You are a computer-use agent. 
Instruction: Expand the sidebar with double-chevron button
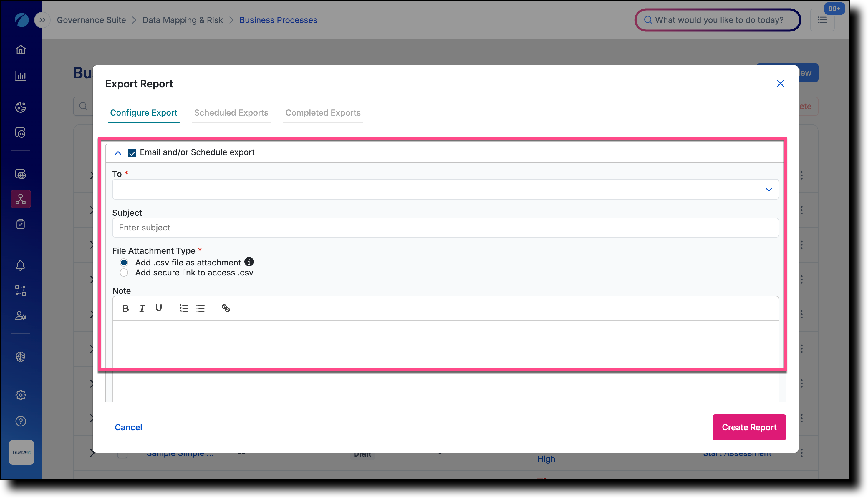point(42,20)
